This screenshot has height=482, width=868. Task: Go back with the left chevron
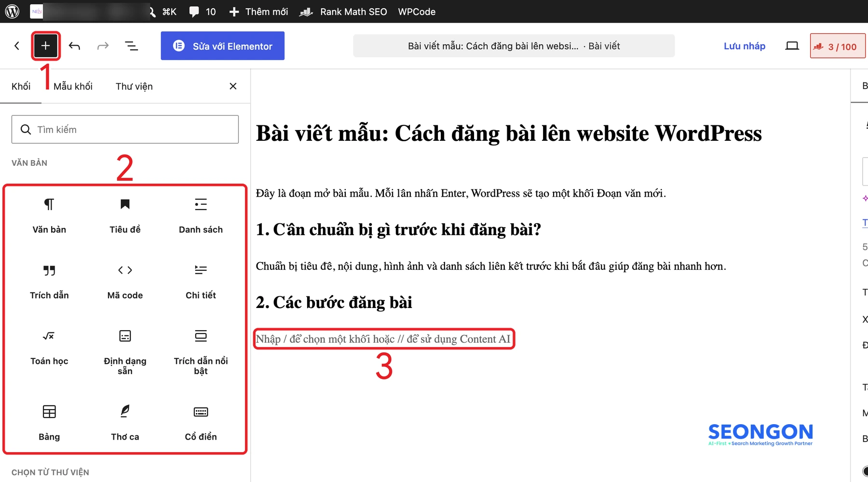click(17, 46)
